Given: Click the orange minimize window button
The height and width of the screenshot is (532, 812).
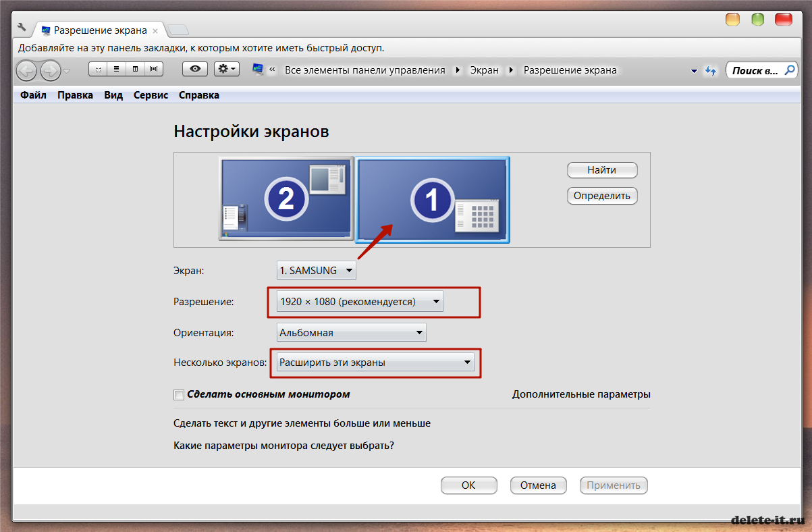Looking at the screenshot, I should [x=732, y=20].
